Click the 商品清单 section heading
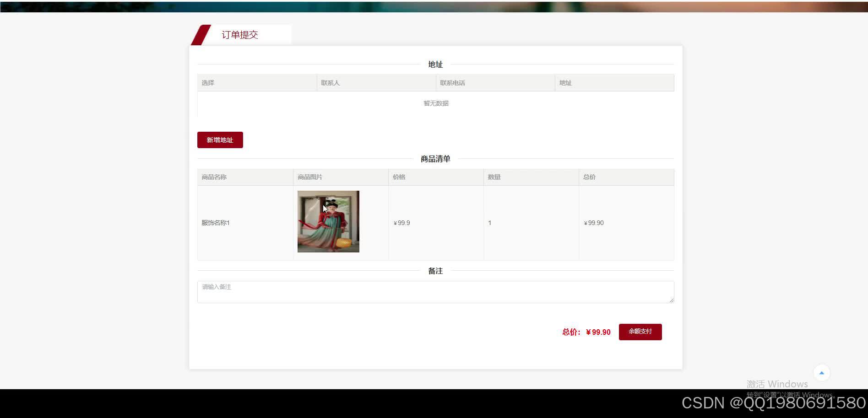Screen dimensions: 868x418 click(x=435, y=159)
